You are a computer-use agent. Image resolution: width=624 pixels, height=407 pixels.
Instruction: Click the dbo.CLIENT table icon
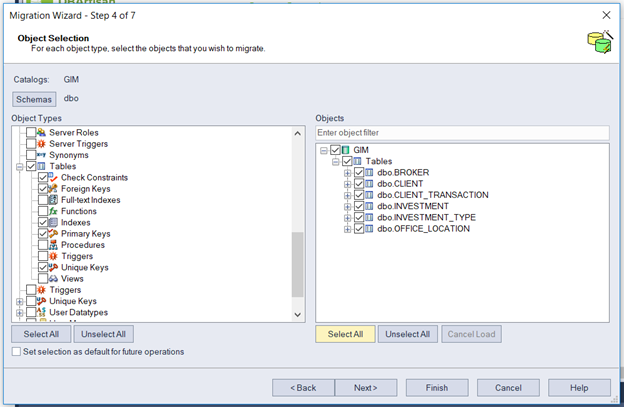(369, 183)
